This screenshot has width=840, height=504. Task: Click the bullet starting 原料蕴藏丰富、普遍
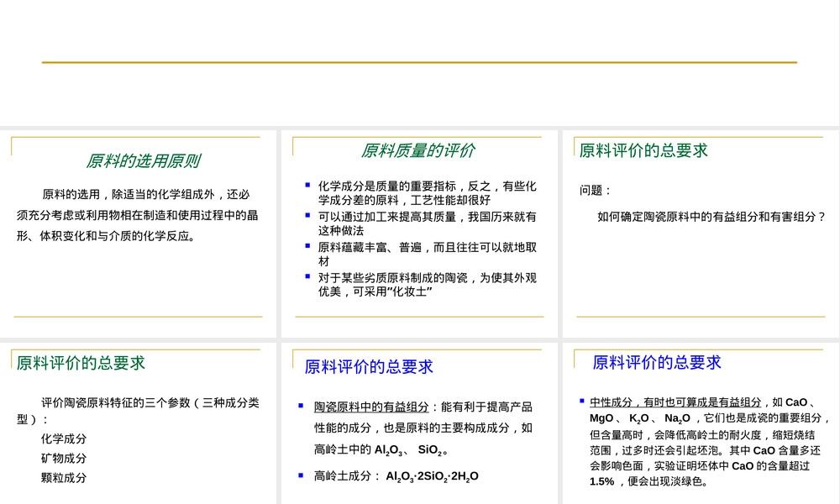pyautogui.click(x=427, y=254)
